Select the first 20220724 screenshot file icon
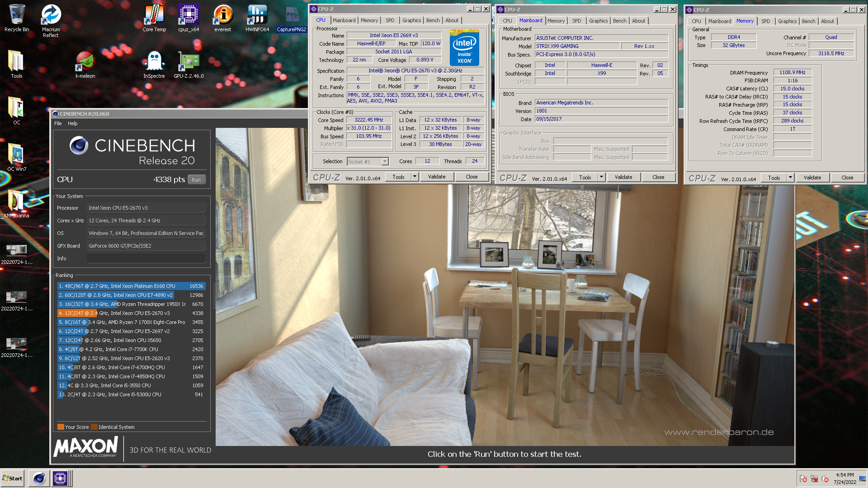Image resolution: width=868 pixels, height=488 pixels. click(x=16, y=254)
